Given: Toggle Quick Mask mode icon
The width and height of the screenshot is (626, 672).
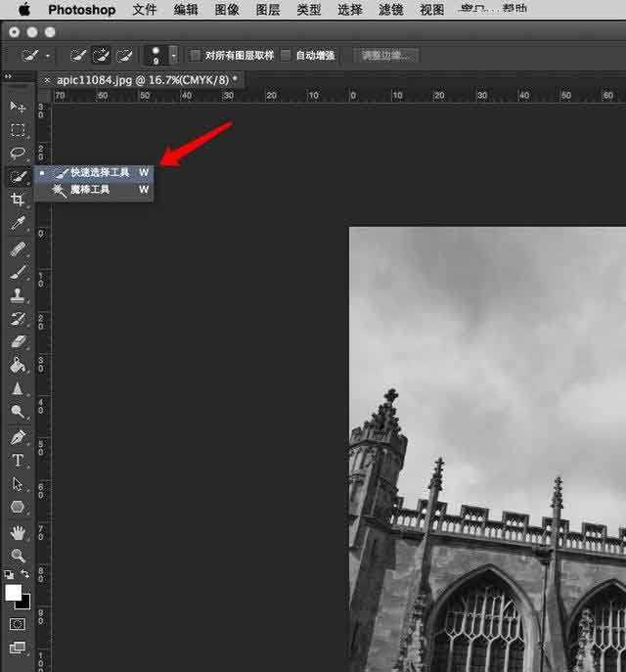Looking at the screenshot, I should click(x=17, y=623).
